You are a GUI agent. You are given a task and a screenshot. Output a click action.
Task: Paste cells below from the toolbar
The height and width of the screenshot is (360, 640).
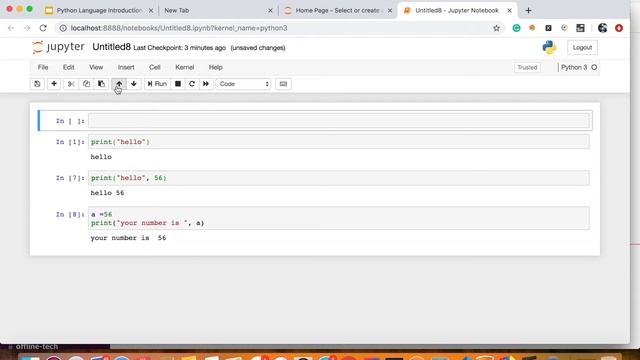pos(101,84)
